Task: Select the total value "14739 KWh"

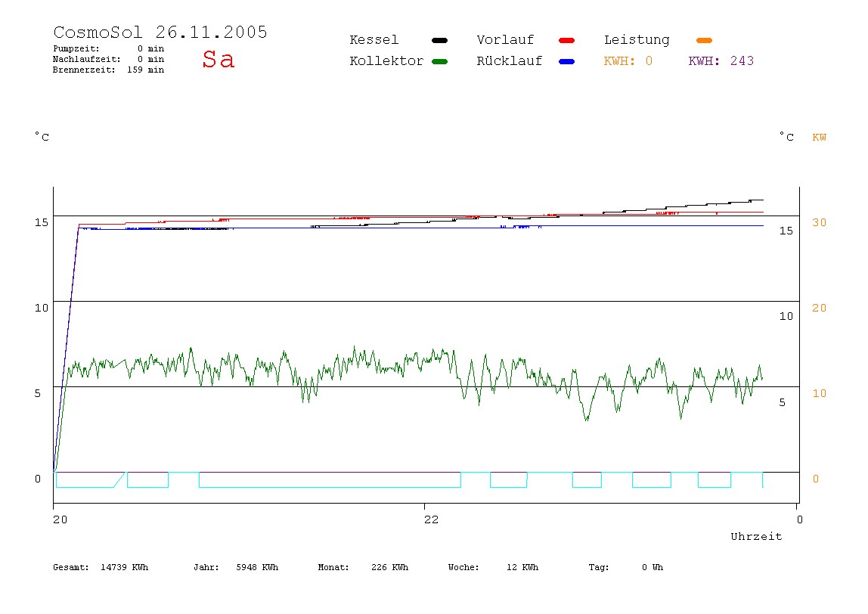Action: click(125, 567)
